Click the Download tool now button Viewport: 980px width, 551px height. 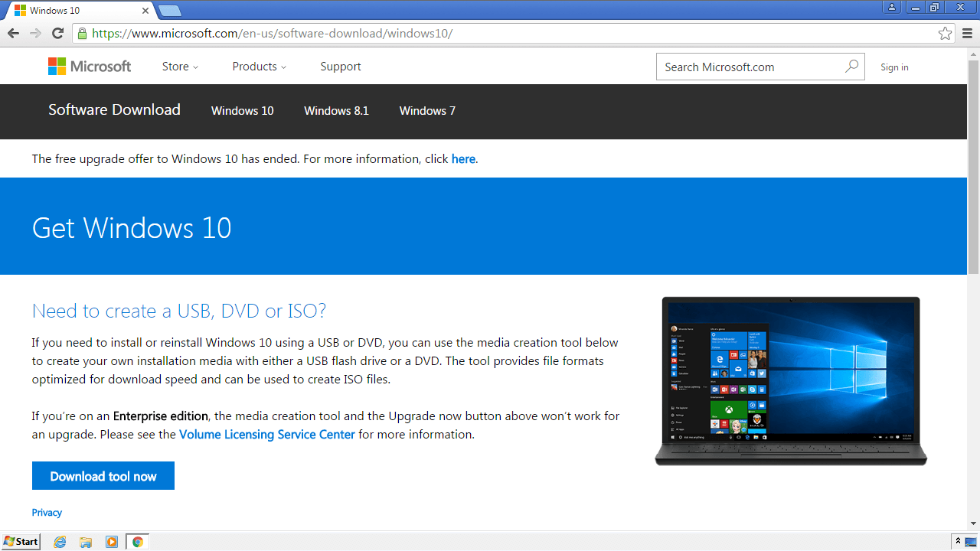103,476
